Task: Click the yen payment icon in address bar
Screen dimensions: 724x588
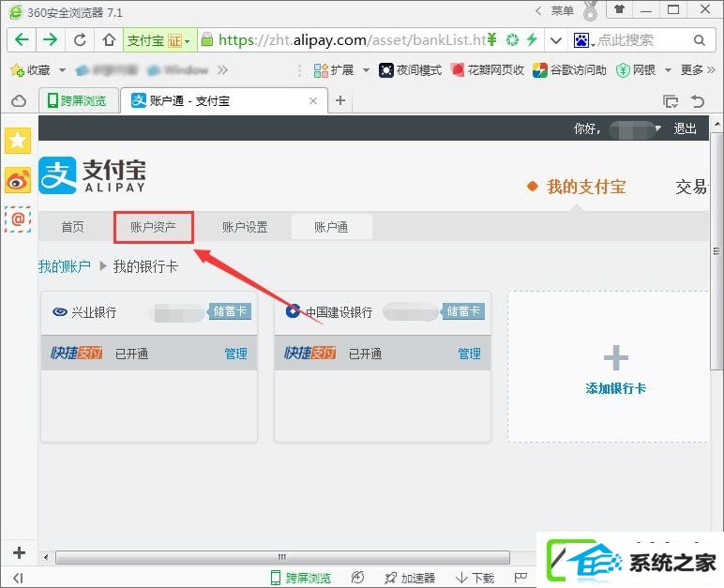Action: click(x=492, y=39)
